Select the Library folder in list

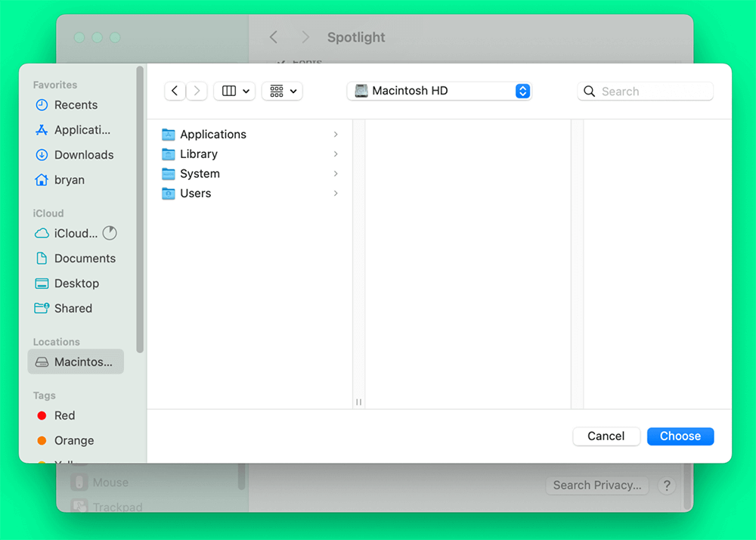point(198,154)
